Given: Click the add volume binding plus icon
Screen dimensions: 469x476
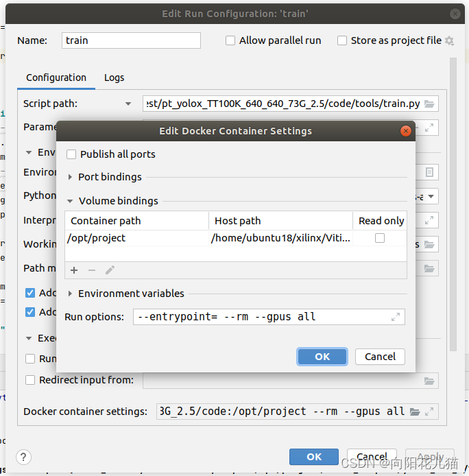Looking at the screenshot, I should pyautogui.click(x=74, y=270).
